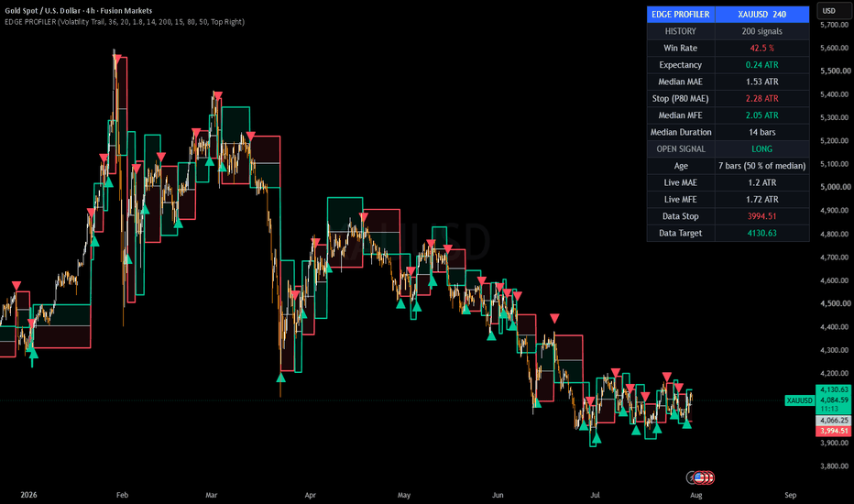Click the Feb label on the time axis
The width and height of the screenshot is (854, 504).
(122, 495)
